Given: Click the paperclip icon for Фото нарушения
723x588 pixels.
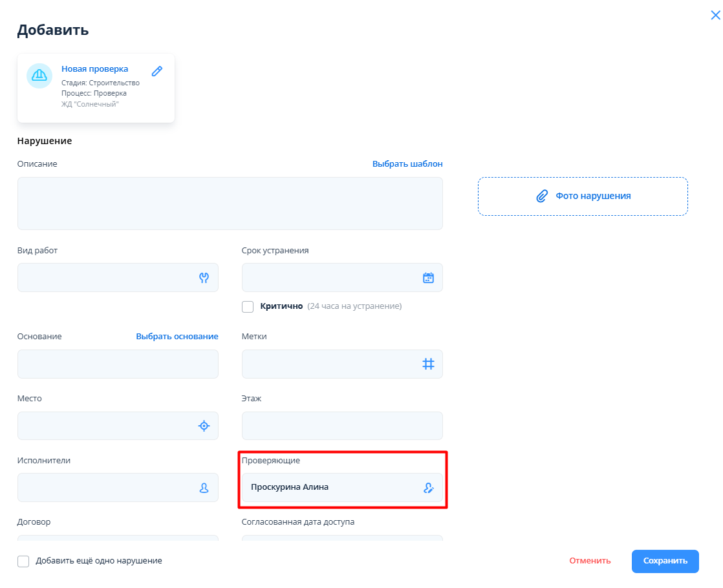Looking at the screenshot, I should (x=542, y=196).
